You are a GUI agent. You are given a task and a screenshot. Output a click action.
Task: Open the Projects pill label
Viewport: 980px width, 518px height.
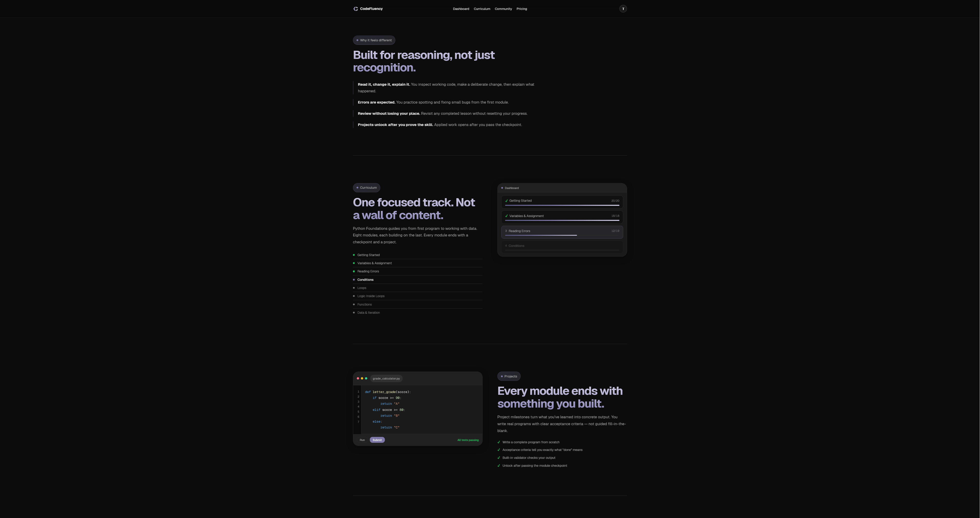tap(509, 376)
